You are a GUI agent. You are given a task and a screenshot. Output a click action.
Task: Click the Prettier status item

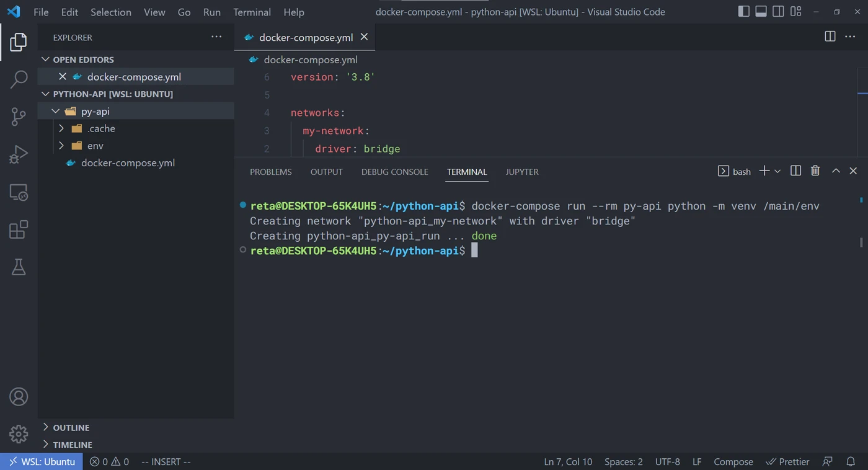click(x=787, y=461)
